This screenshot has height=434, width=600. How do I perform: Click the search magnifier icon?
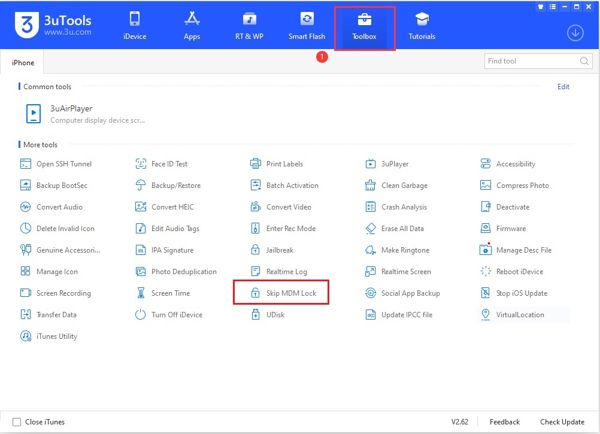point(584,61)
